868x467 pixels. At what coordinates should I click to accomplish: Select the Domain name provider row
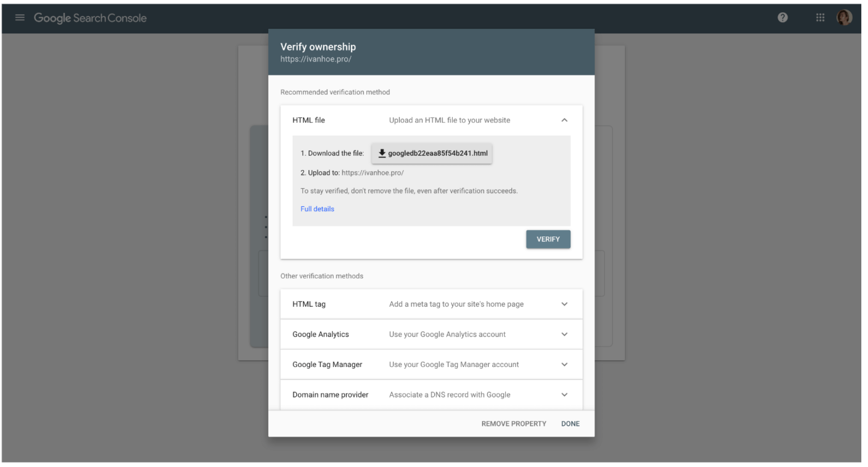point(396,394)
